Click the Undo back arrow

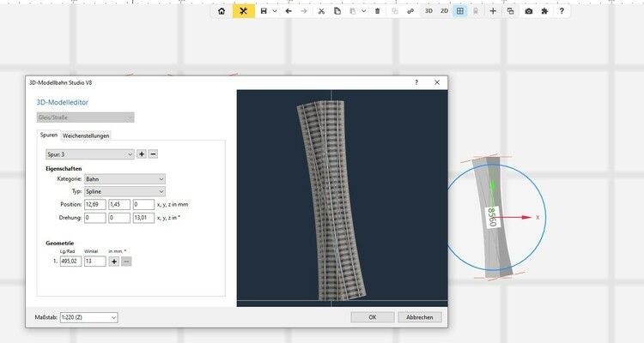pyautogui.click(x=288, y=11)
